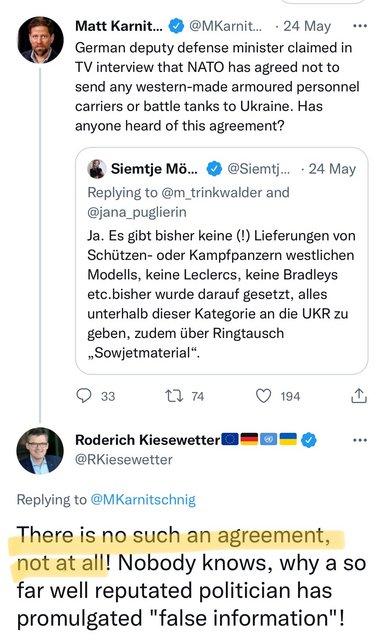Open Siemtje Möller's small avatar
Image resolution: width=385 pixels, height=640 pixels.
coord(97,169)
